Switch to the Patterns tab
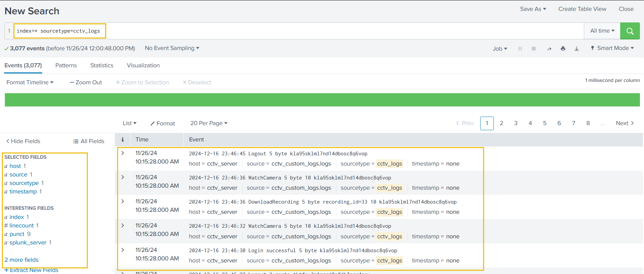Viewport: 644px width, 274px height. 66,65
